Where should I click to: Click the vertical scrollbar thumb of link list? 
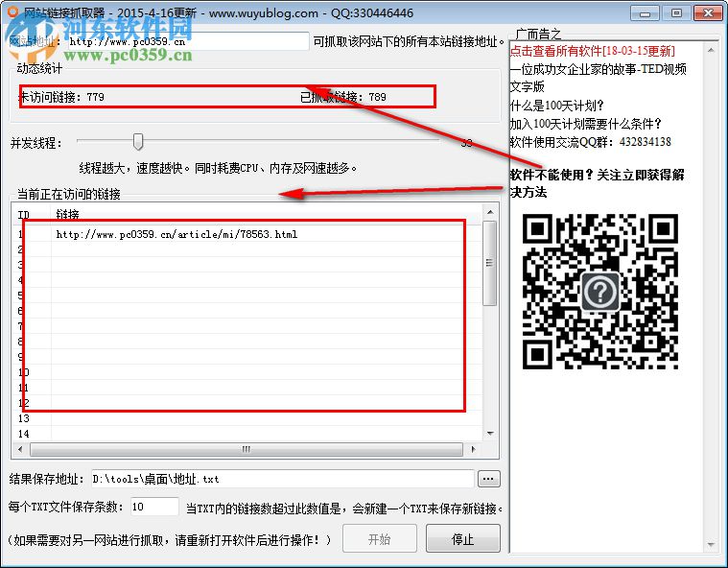pos(489,263)
